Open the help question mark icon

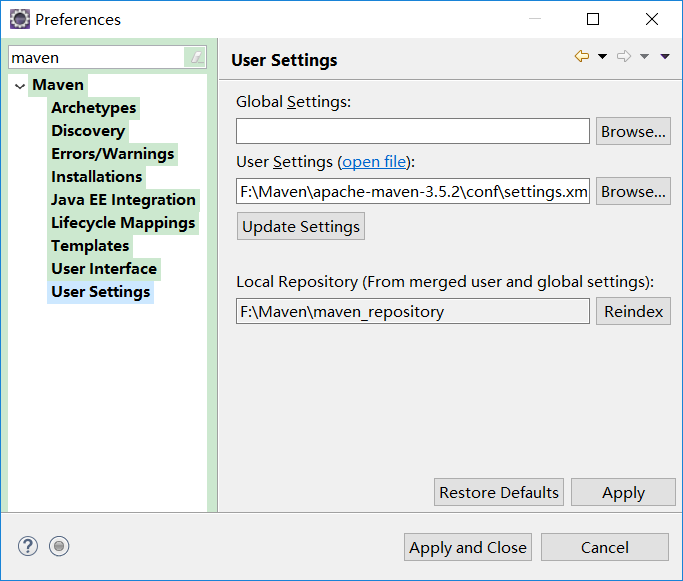tap(28, 546)
